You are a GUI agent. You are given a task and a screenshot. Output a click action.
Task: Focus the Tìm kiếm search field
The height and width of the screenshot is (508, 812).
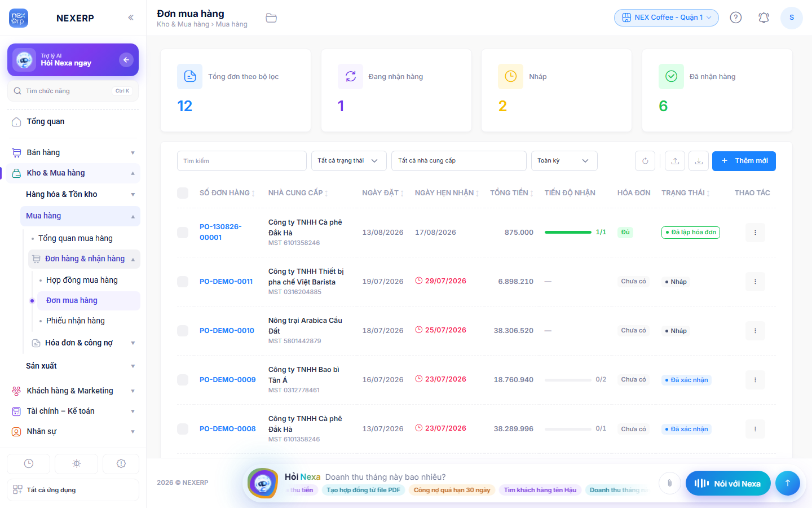pyautogui.click(x=242, y=161)
